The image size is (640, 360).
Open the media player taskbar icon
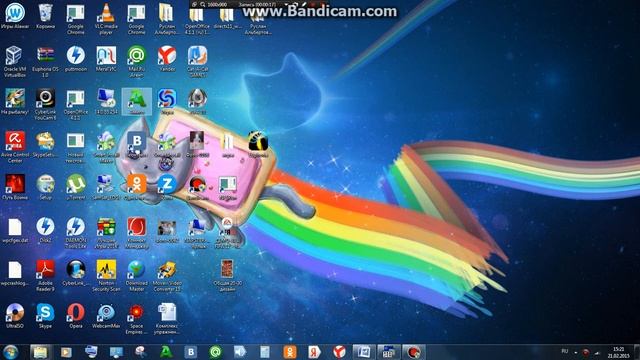66,352
